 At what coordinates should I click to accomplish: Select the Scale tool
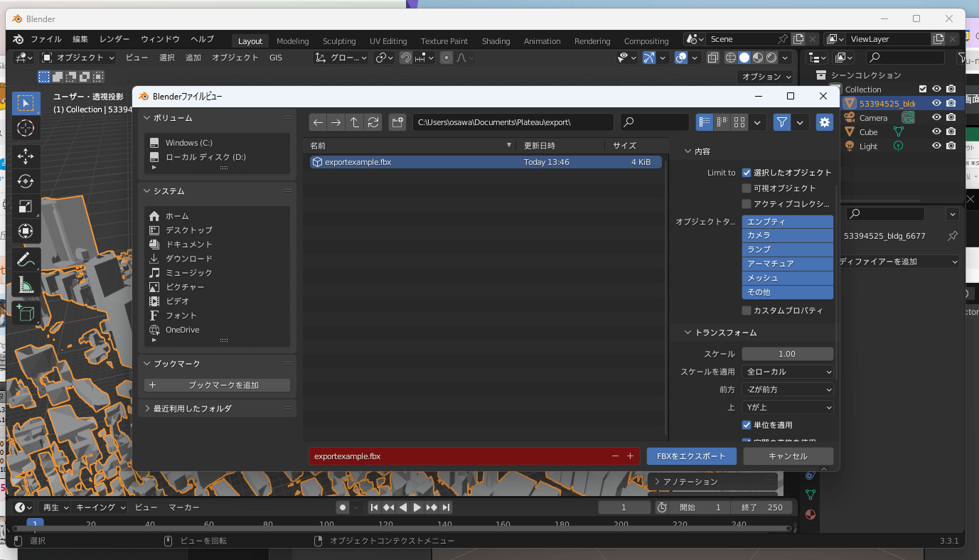click(x=26, y=206)
